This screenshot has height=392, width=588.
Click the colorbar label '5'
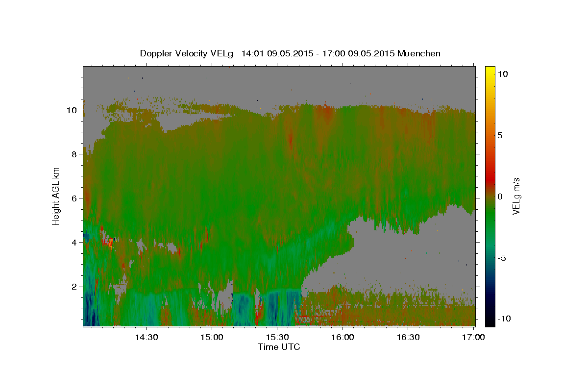click(500, 135)
